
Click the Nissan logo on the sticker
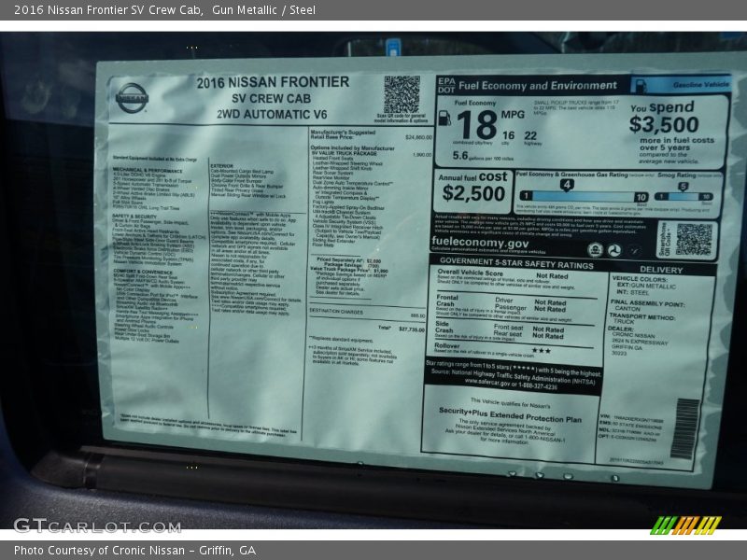click(x=132, y=98)
